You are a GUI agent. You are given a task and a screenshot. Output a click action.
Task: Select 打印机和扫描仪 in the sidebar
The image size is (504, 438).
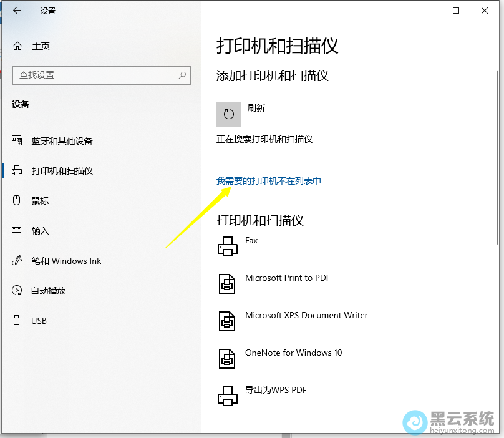click(x=62, y=171)
